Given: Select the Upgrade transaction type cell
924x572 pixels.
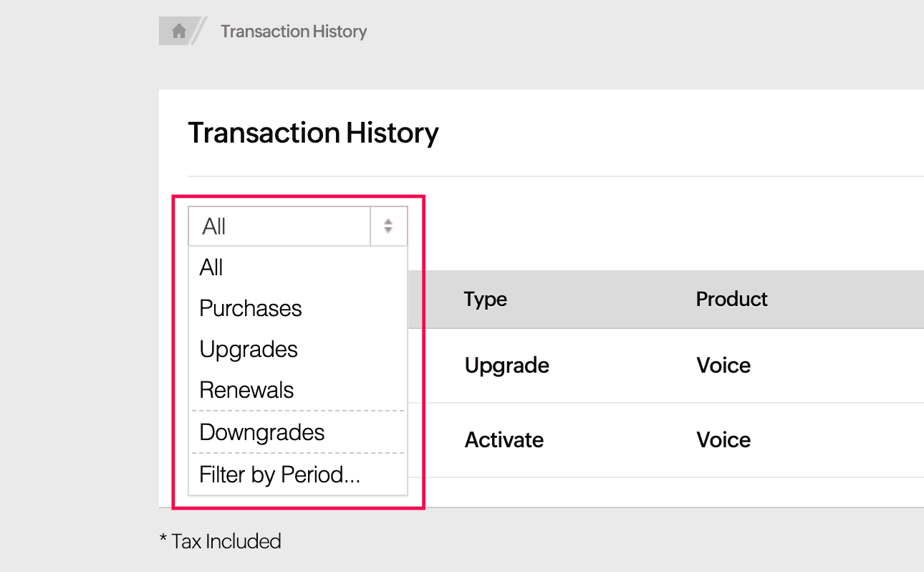Looking at the screenshot, I should click(x=506, y=366).
